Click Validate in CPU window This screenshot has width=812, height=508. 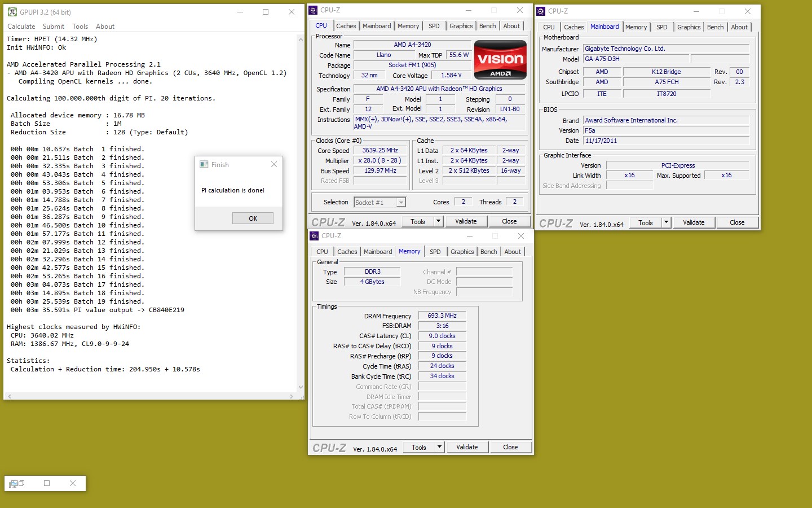pos(466,222)
